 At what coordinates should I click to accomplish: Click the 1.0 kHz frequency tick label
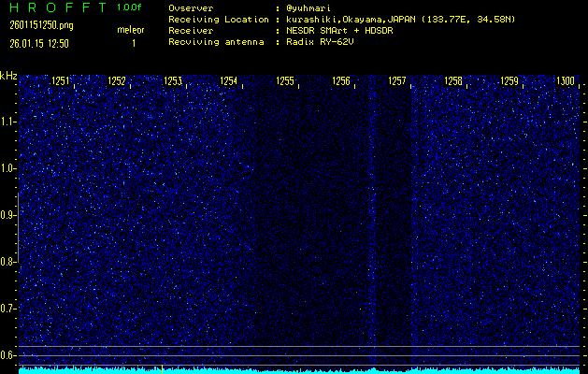coord(7,168)
